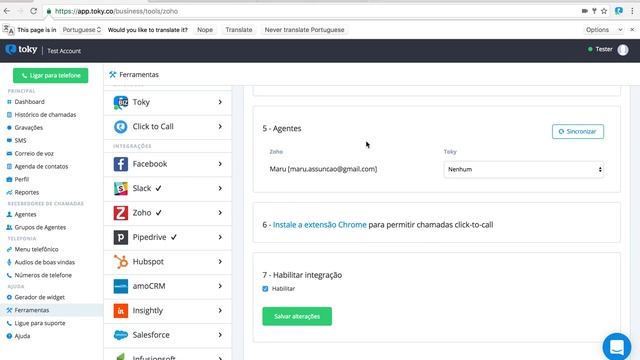Click the Tester user avatar
Viewport: 640px width, 360px height.
623,50
